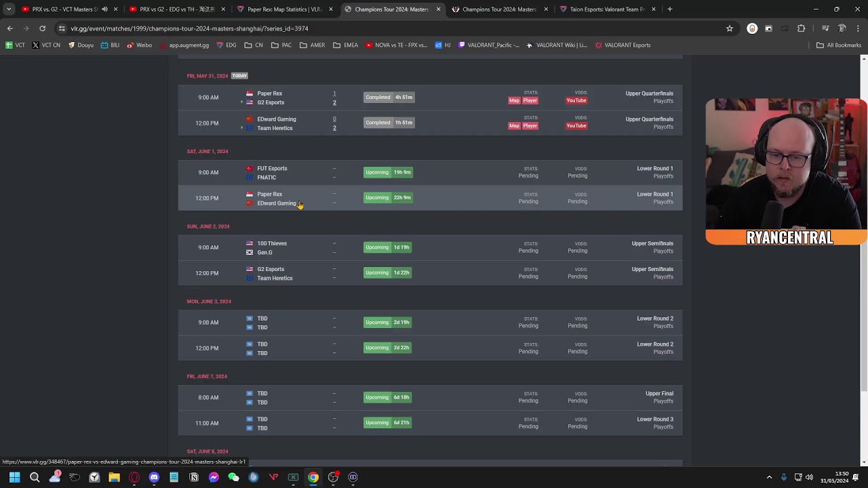Open Valorant icon in taskbar
Image resolution: width=868 pixels, height=488 pixels.
point(273,477)
